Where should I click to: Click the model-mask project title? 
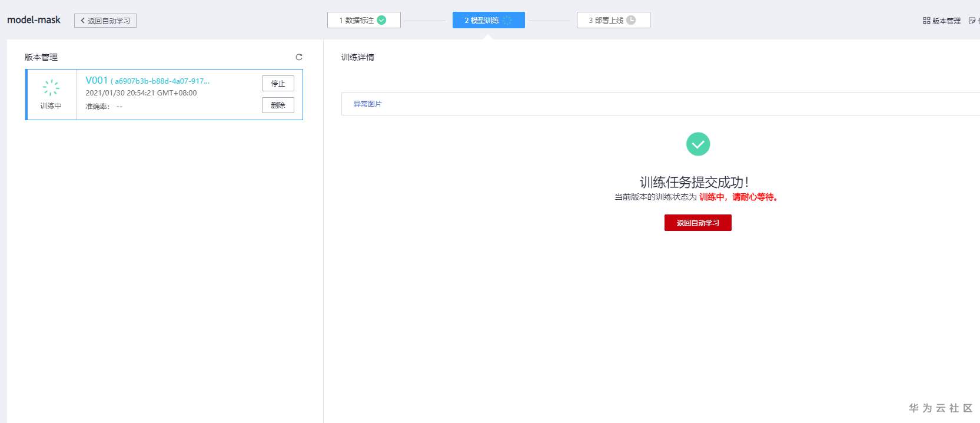pos(34,20)
